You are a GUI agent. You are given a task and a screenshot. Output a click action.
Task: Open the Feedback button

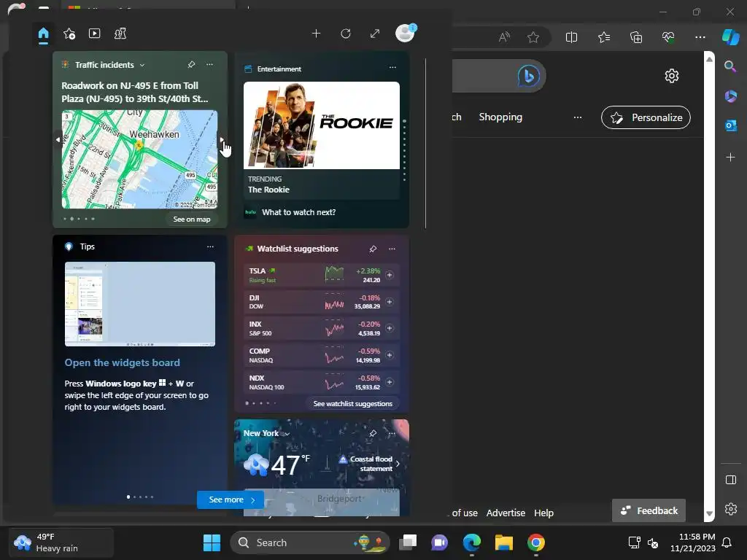[x=649, y=510]
